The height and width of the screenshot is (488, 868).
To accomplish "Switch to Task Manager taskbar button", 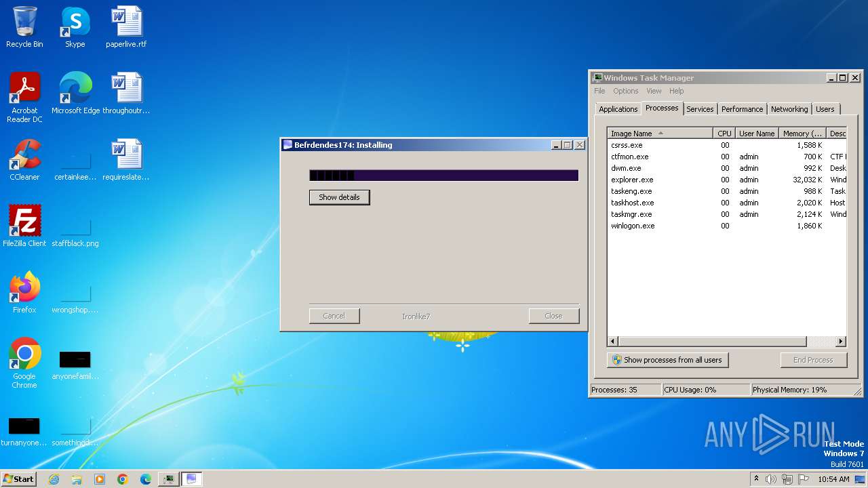I will pos(169,479).
